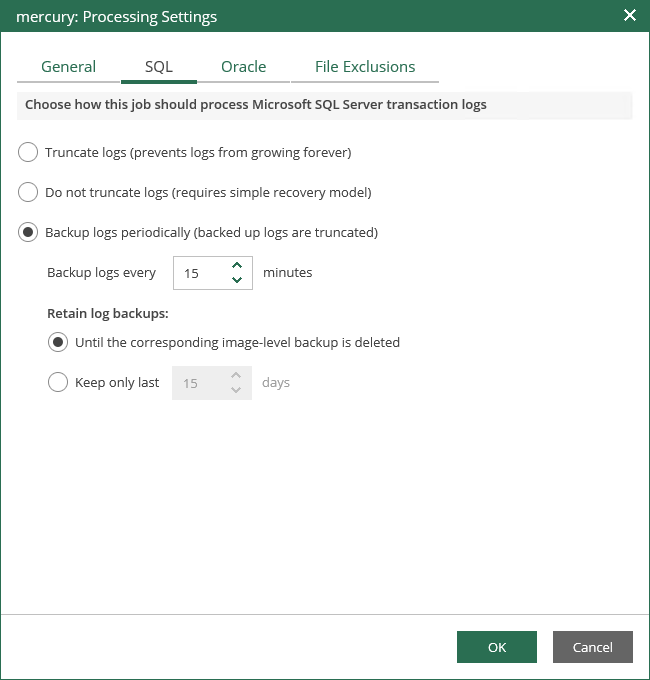Image resolution: width=650 pixels, height=680 pixels.
Task: Choose Keep only last days option
Action: coord(58,382)
